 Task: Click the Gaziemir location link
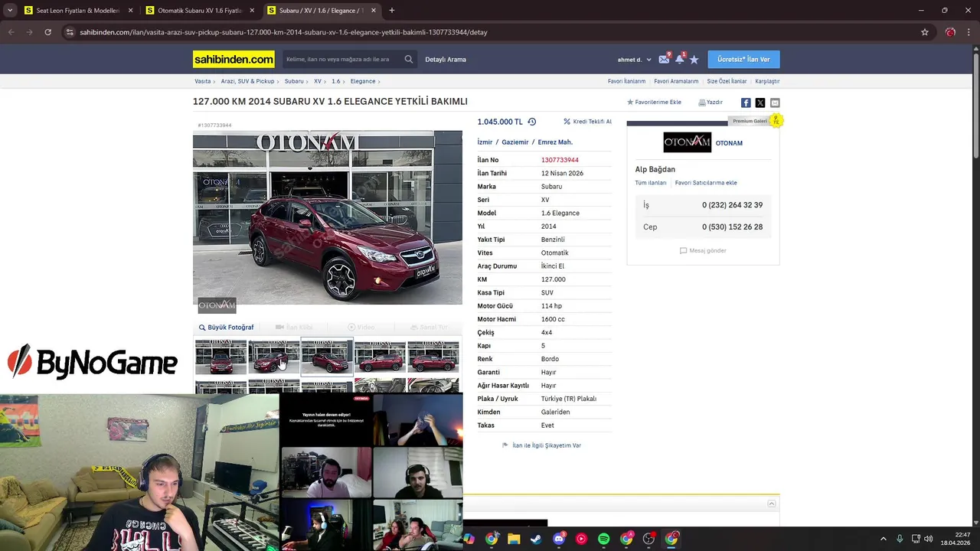point(515,142)
